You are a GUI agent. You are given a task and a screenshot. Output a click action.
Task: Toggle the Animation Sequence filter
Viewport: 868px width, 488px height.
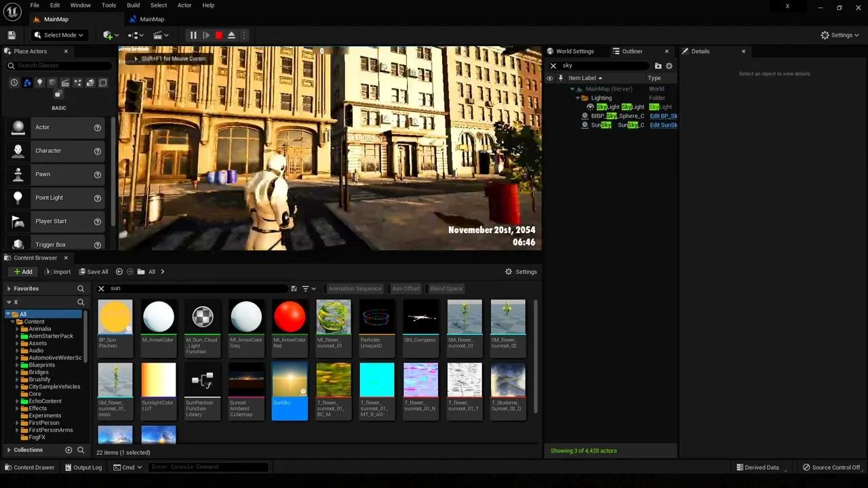355,288
